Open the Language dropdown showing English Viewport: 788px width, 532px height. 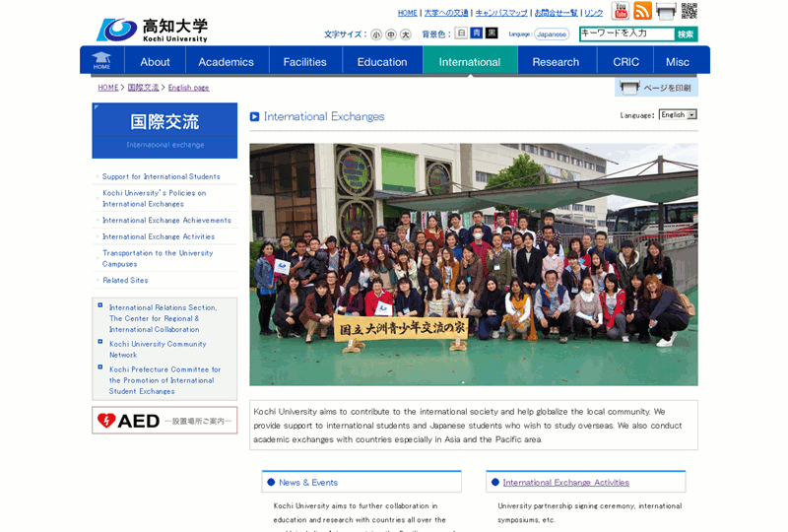[678, 115]
